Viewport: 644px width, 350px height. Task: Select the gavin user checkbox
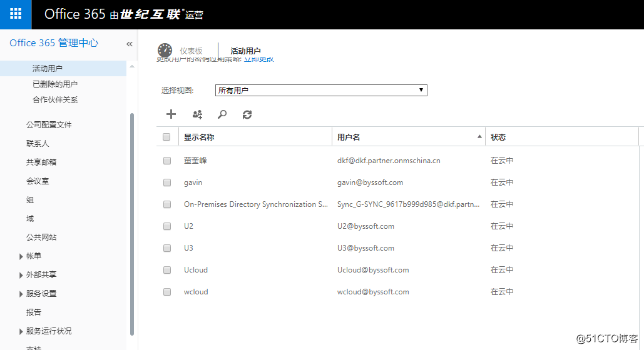pos(166,182)
